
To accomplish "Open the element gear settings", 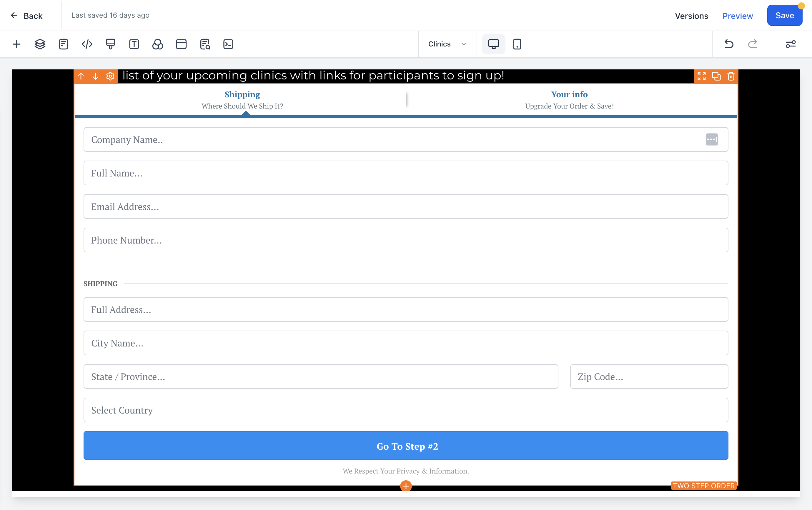I will [x=110, y=76].
